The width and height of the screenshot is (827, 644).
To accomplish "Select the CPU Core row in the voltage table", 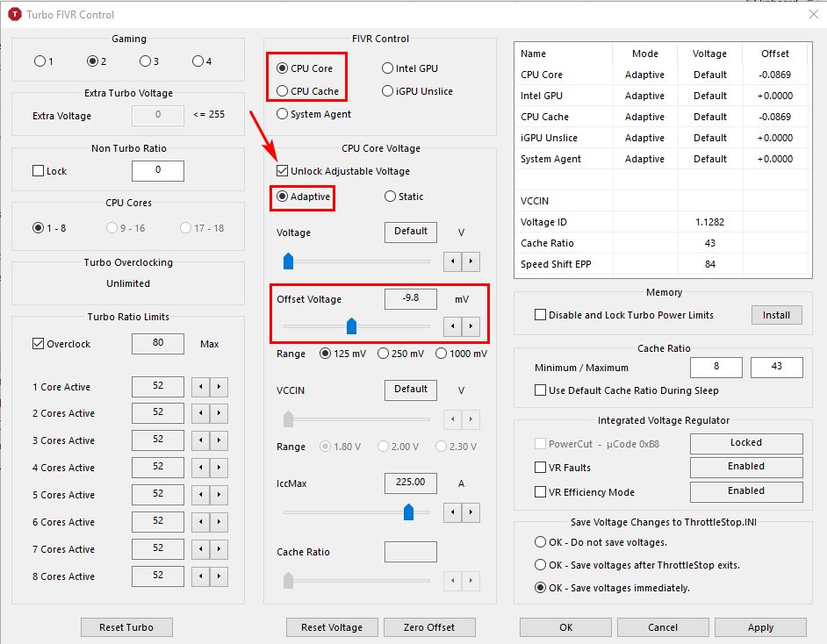I will pyautogui.click(x=663, y=75).
